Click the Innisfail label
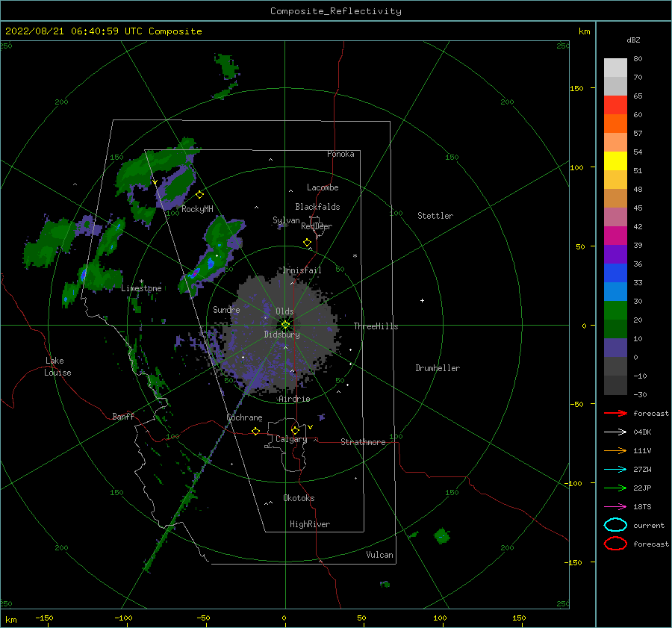672x628 pixels. click(302, 270)
